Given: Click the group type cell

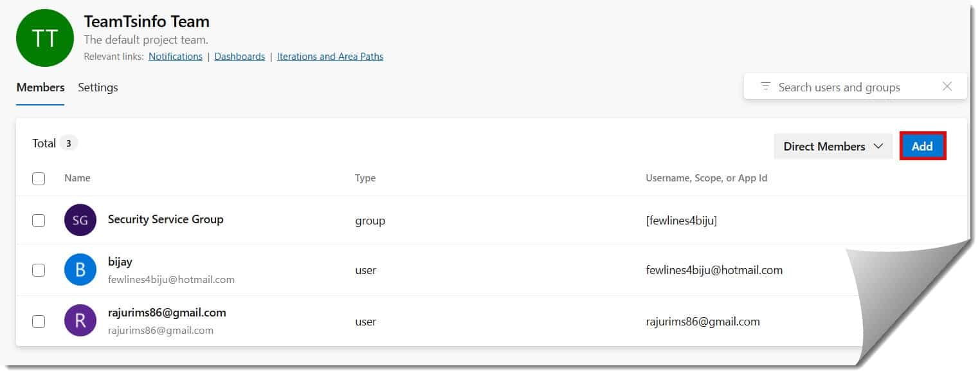Looking at the screenshot, I should click(x=370, y=221).
